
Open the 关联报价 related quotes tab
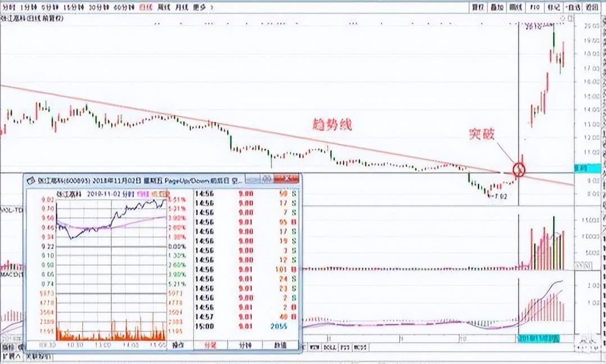coord(38,356)
